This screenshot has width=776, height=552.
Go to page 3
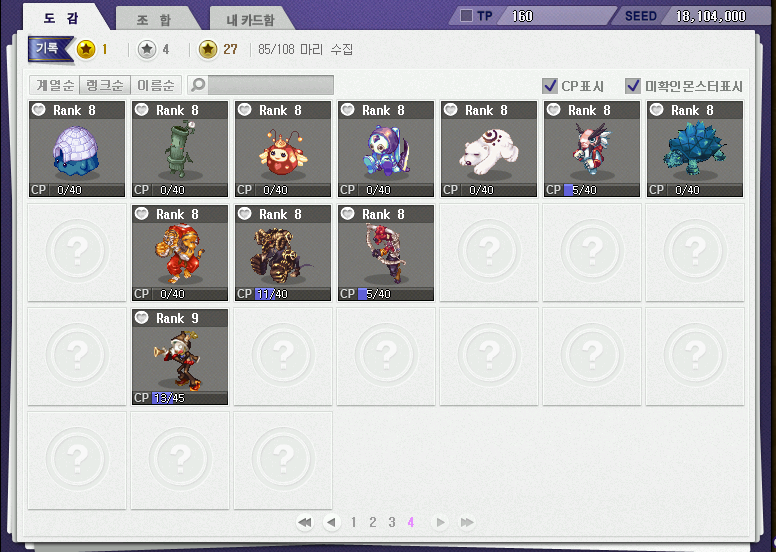click(391, 522)
